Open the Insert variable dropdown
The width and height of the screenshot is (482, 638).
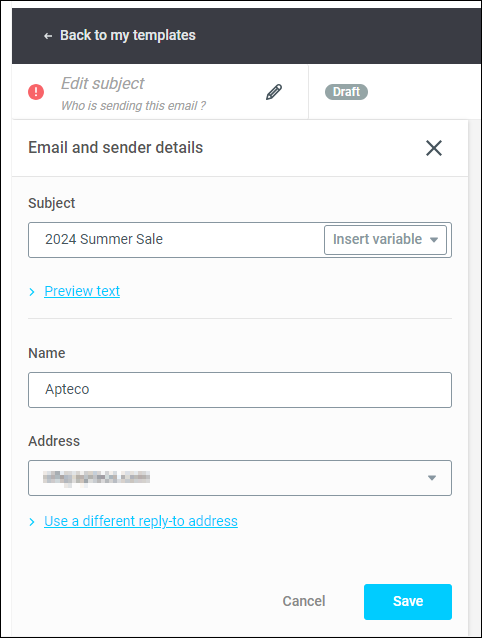coord(385,240)
